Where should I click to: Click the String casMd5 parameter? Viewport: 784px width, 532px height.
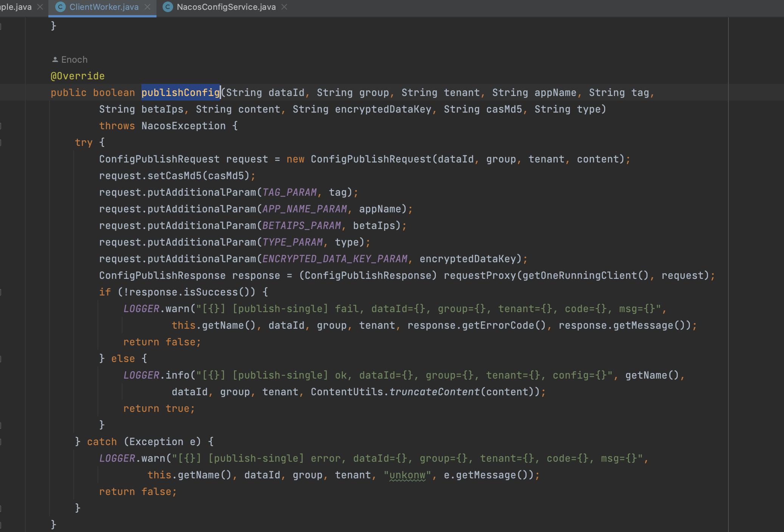483,109
